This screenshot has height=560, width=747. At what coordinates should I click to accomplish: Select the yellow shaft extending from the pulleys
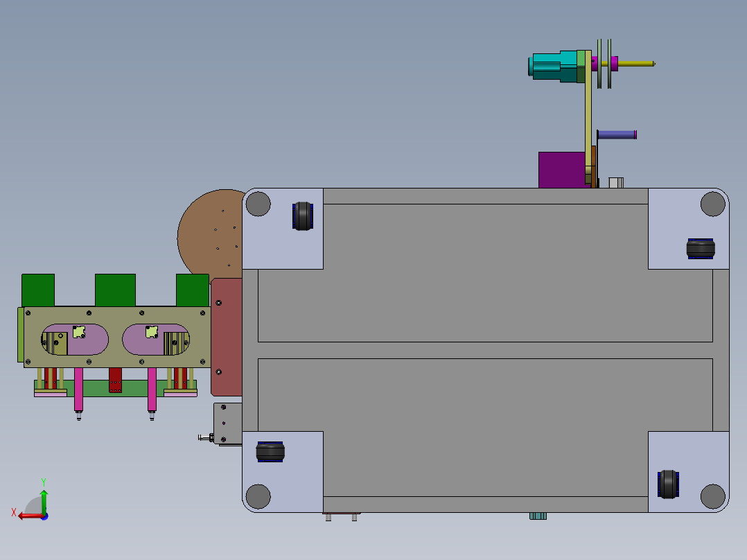tap(636, 63)
